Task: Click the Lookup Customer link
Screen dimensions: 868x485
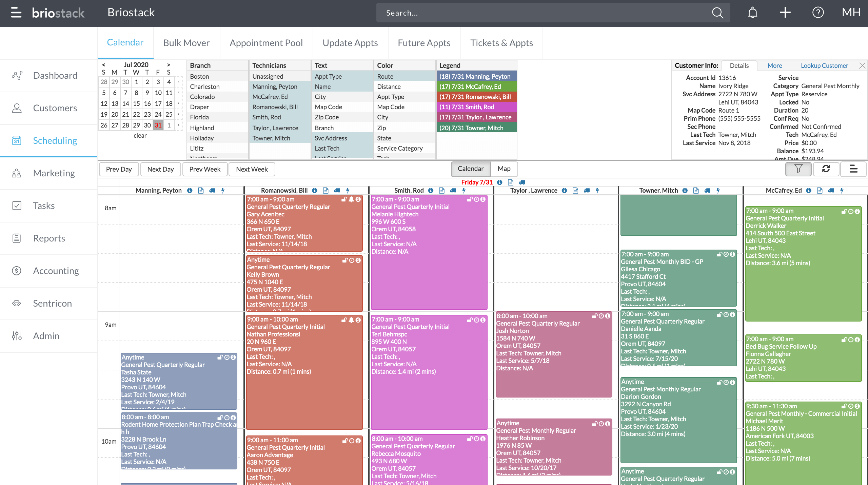Action: click(x=824, y=65)
